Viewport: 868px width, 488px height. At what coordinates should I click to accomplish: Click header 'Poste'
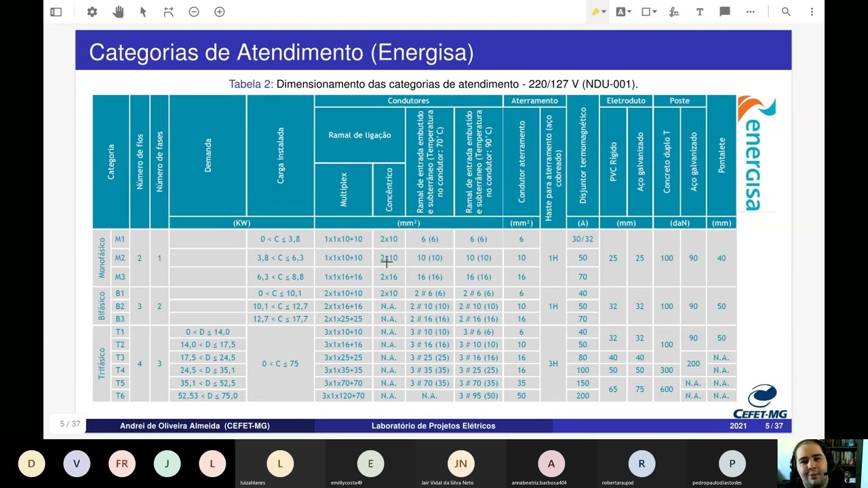click(x=679, y=100)
